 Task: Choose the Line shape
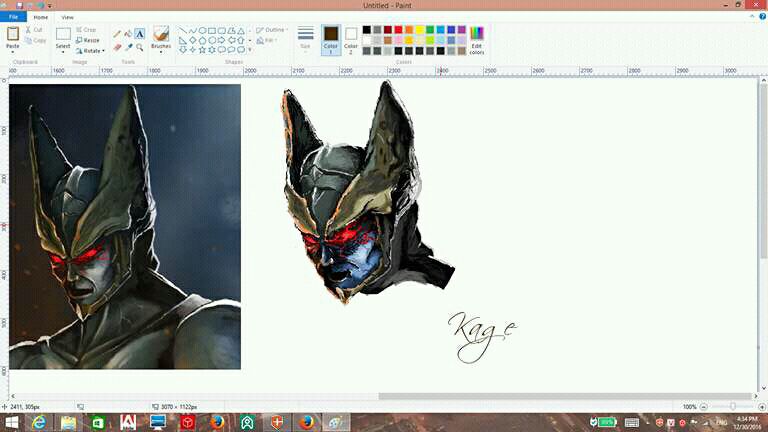point(183,30)
